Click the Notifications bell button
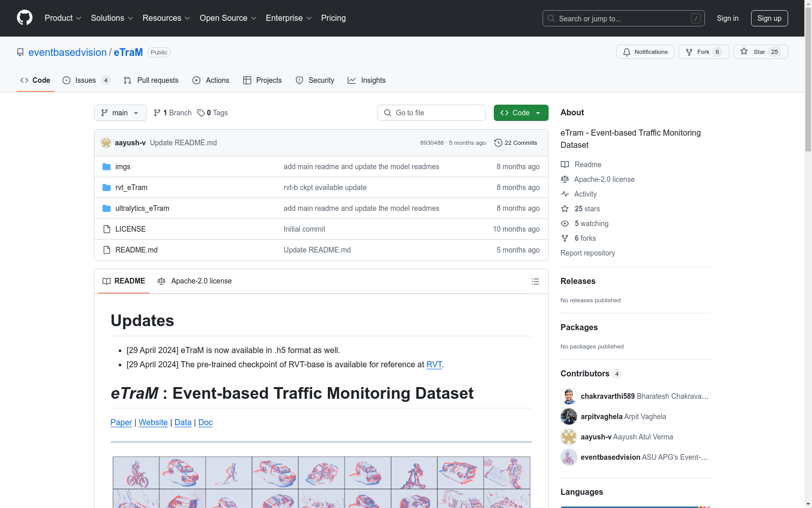 [x=645, y=52]
